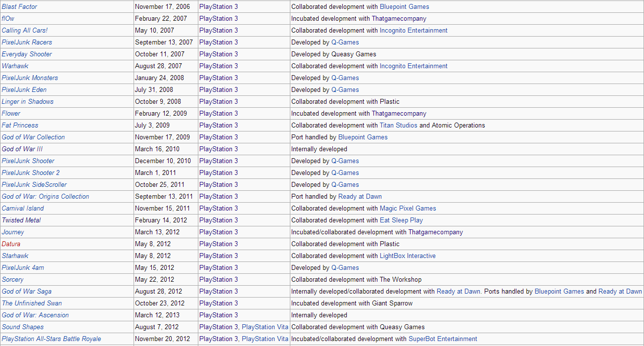644x346 pixels.
Task: Follow the Eat Sleep Play link
Action: pyautogui.click(x=402, y=220)
